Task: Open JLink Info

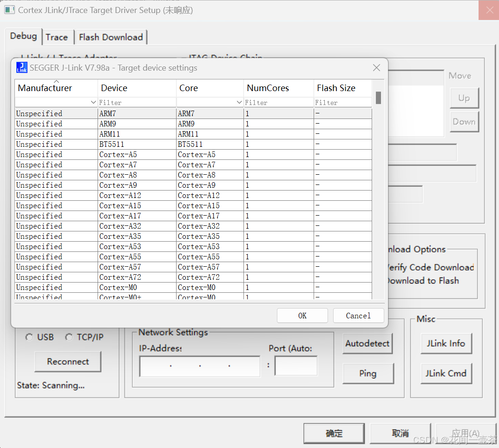Action: [446, 343]
